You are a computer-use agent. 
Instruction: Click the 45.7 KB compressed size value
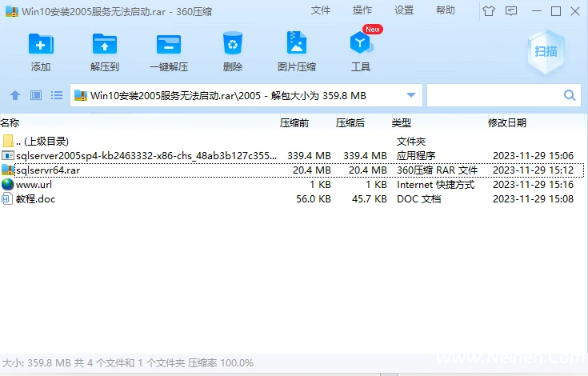tap(370, 199)
